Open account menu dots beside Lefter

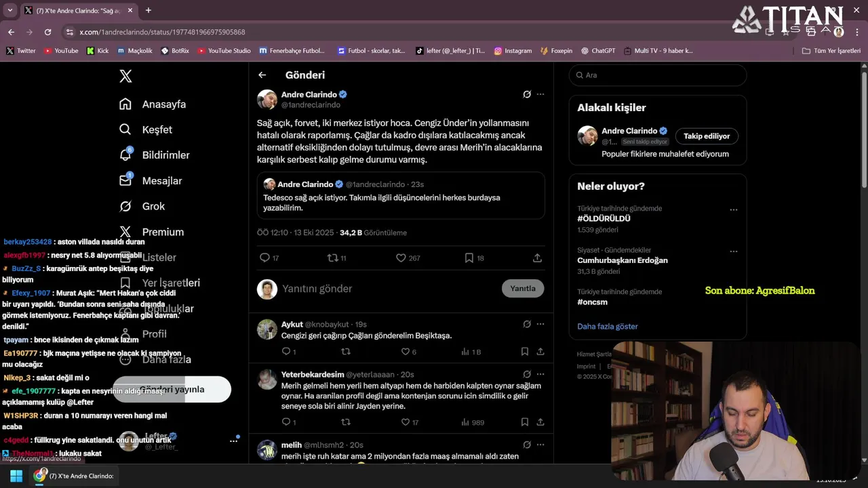(x=234, y=441)
